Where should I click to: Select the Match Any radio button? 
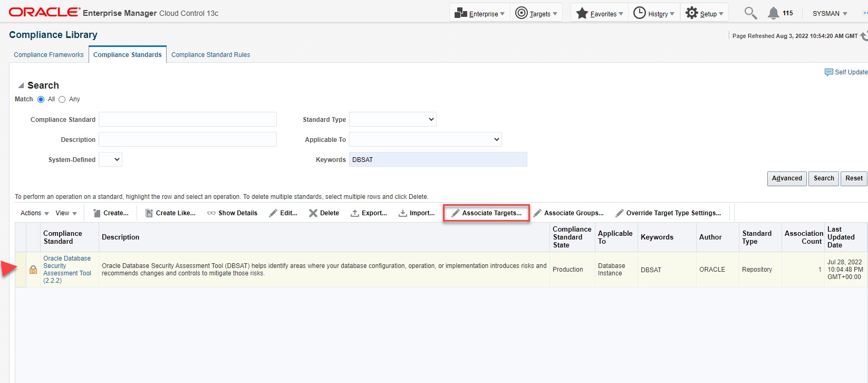click(x=62, y=100)
